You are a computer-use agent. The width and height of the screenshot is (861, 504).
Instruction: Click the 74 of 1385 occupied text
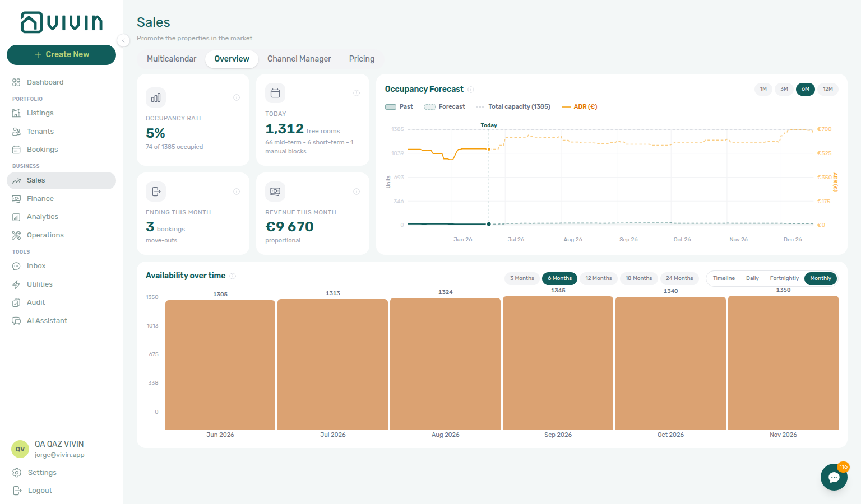click(x=174, y=147)
